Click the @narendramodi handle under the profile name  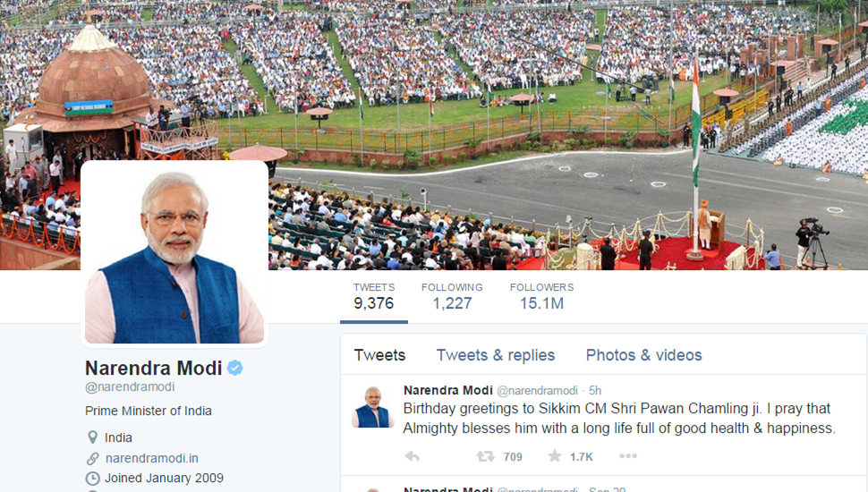tap(130, 386)
